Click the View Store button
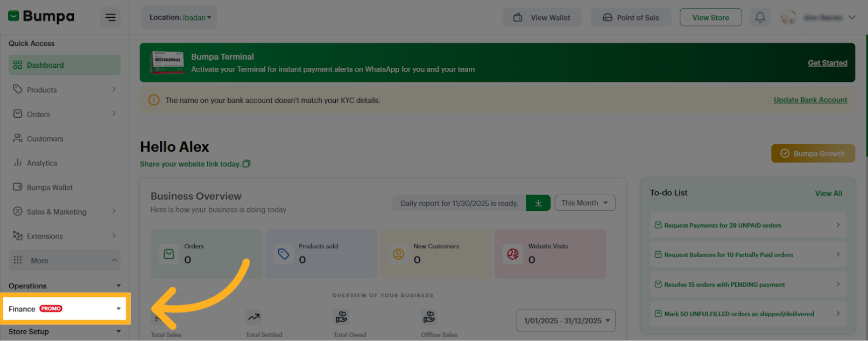This screenshot has width=868, height=341. [x=710, y=17]
